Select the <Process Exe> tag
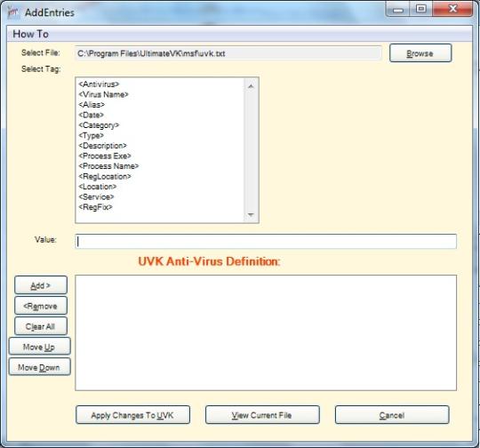480x448 pixels. click(x=105, y=156)
